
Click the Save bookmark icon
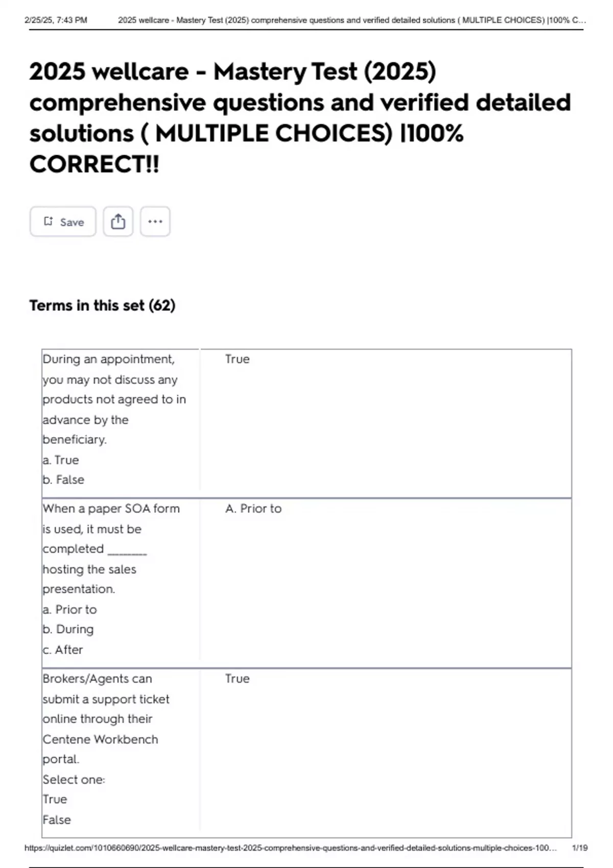(x=49, y=222)
